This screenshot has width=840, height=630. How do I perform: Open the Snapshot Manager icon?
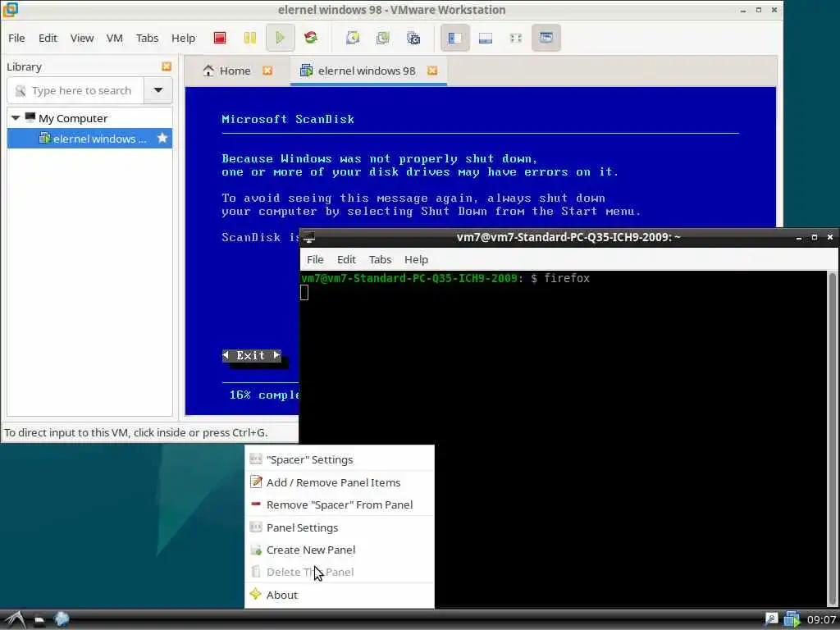[413, 38]
